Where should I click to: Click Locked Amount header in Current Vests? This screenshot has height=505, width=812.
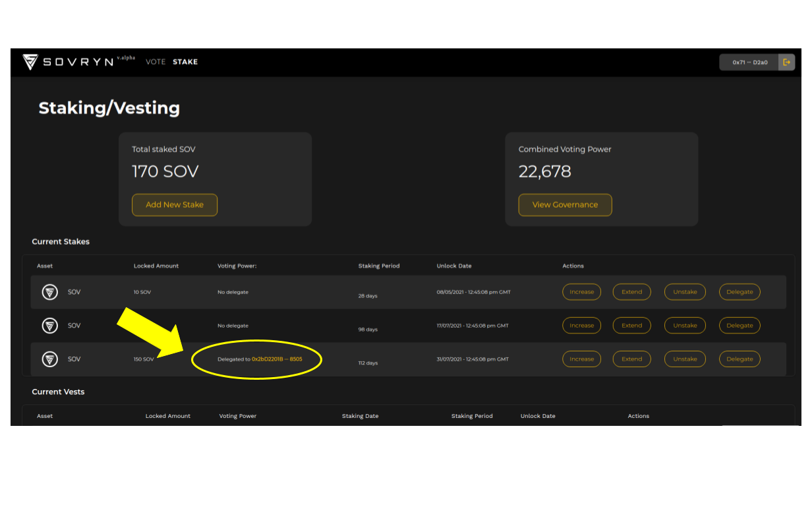pyautogui.click(x=168, y=416)
